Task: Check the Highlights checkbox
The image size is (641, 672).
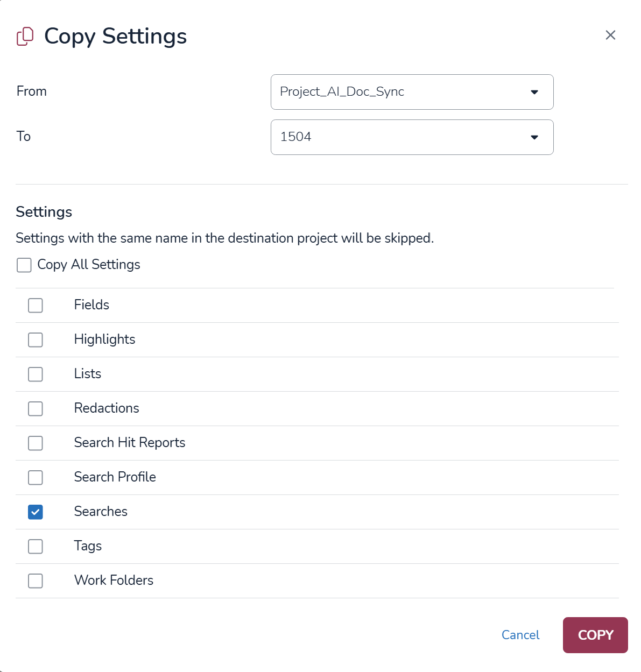Action: (x=36, y=339)
